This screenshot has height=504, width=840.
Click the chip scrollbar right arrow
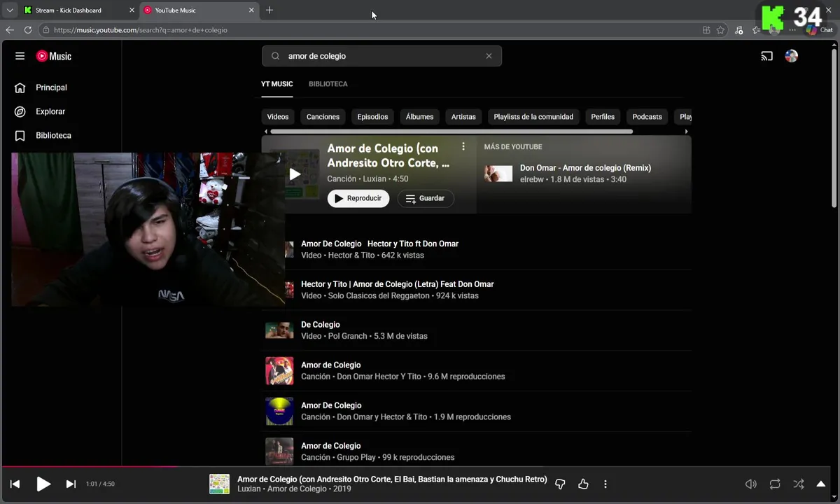(x=686, y=132)
